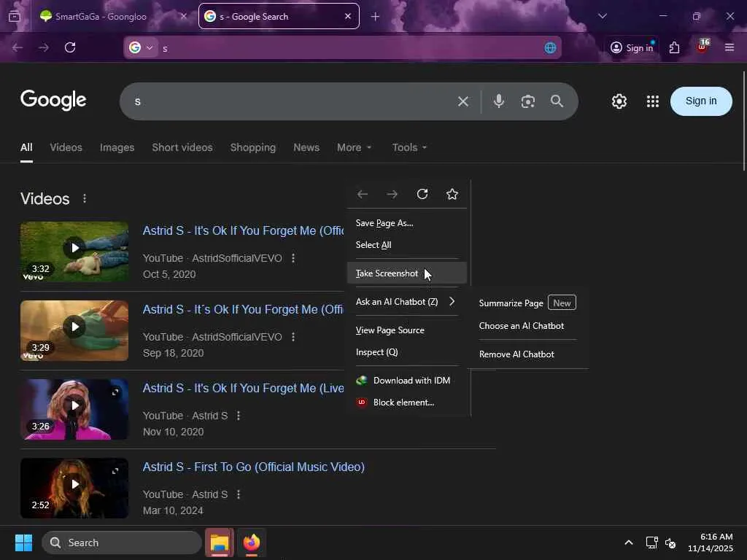
Task: Click the Google logo
Action: [x=53, y=101]
